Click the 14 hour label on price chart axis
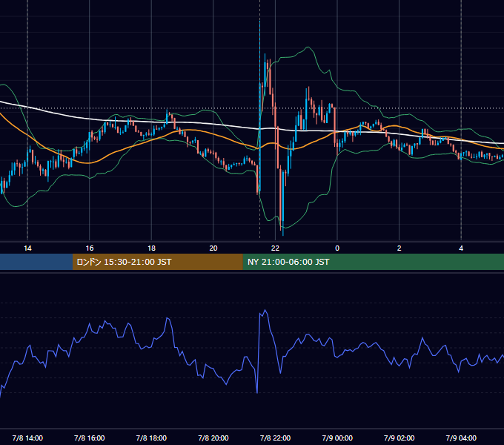504x445 pixels. [27, 248]
